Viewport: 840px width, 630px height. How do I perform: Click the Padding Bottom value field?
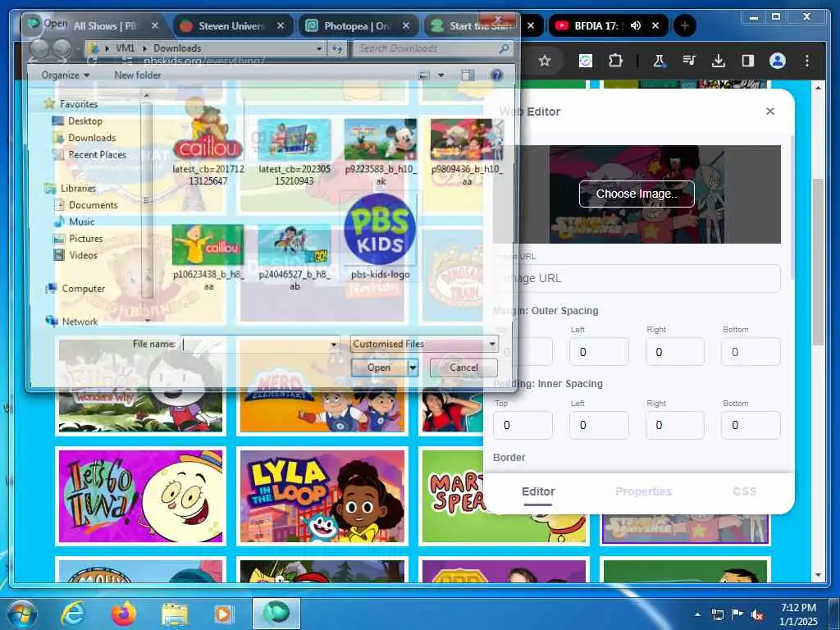tap(751, 425)
